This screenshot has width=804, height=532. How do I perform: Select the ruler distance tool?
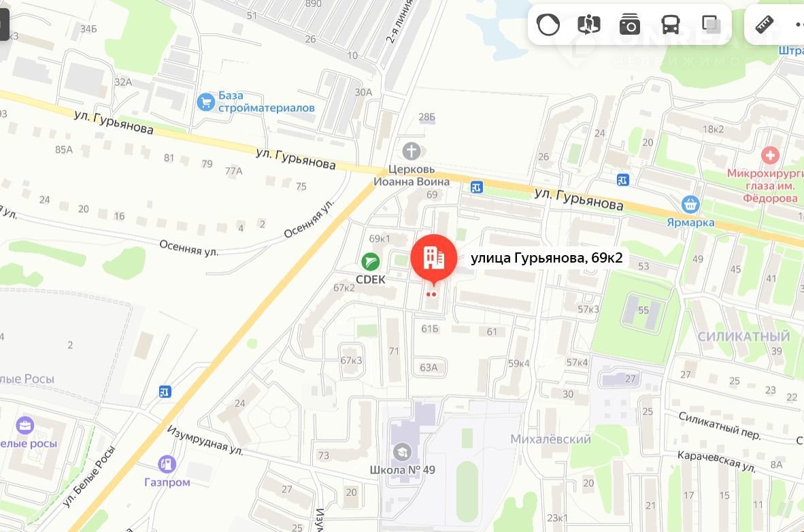[x=765, y=24]
